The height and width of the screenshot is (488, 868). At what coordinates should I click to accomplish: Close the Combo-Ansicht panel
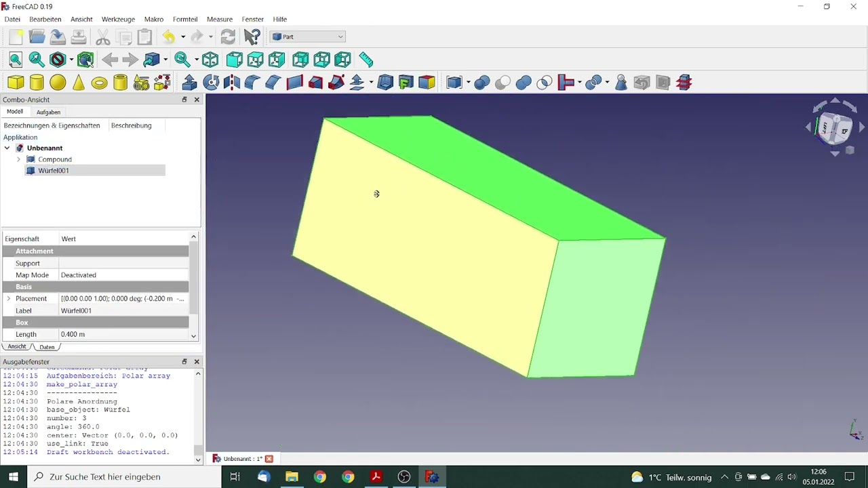(197, 100)
